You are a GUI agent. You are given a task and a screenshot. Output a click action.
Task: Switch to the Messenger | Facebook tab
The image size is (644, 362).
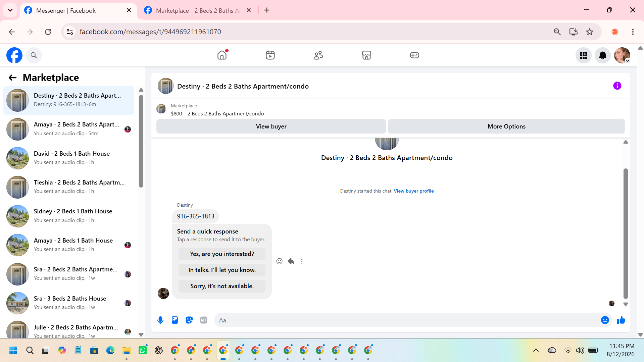coord(79,11)
